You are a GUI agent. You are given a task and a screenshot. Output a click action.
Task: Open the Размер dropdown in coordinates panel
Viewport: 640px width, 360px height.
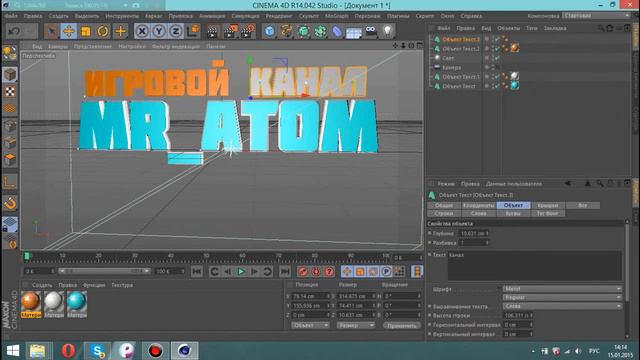tap(355, 325)
